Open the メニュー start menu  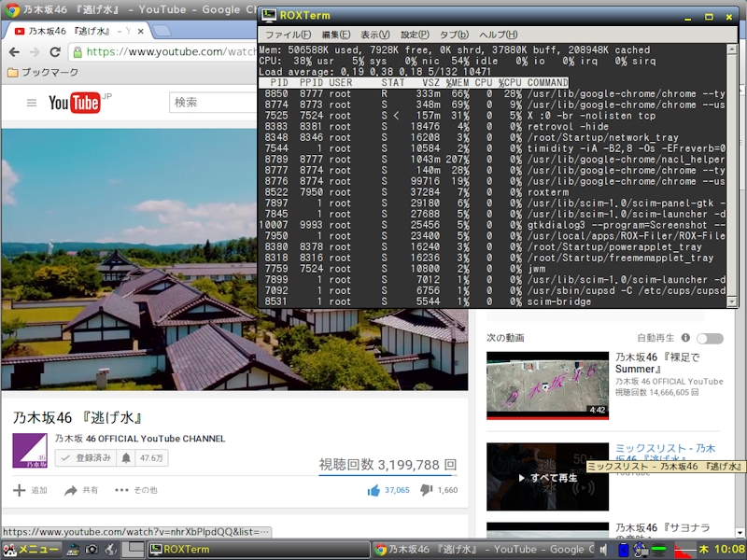pyautogui.click(x=32, y=550)
